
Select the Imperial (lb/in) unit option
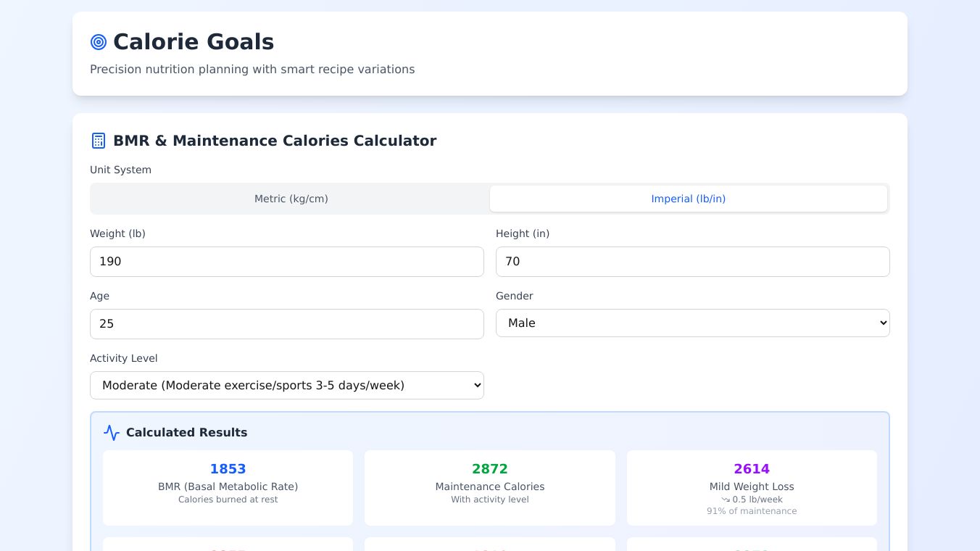tap(688, 199)
